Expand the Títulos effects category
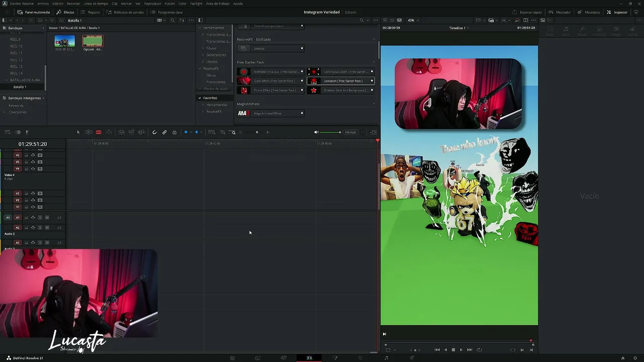This screenshot has height=362, width=644. tap(203, 48)
